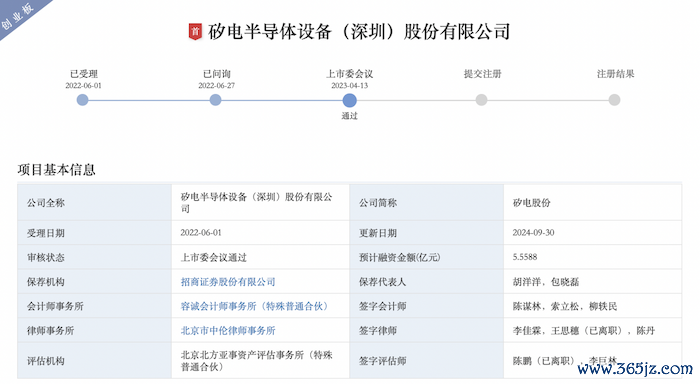700x384 pixels.
Task: Click the 2024-09-30 update date value
Action: pos(533,233)
